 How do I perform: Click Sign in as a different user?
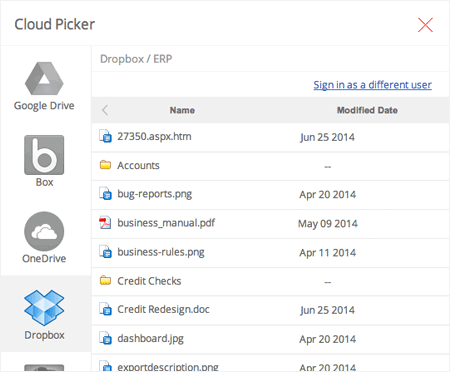(372, 85)
